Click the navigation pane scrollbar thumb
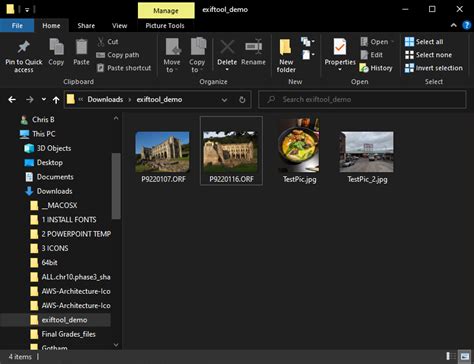This screenshot has height=364, width=474. pos(116,186)
